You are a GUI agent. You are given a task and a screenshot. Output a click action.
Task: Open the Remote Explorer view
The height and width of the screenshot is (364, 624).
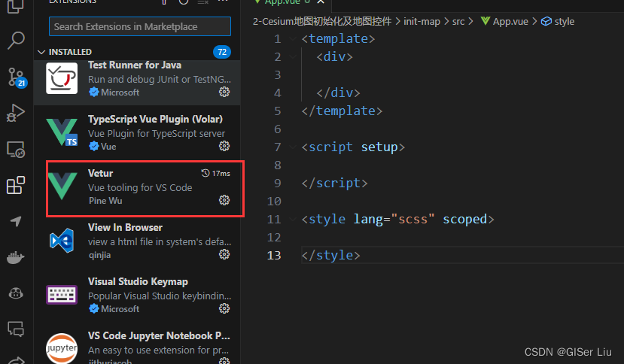tap(16, 150)
